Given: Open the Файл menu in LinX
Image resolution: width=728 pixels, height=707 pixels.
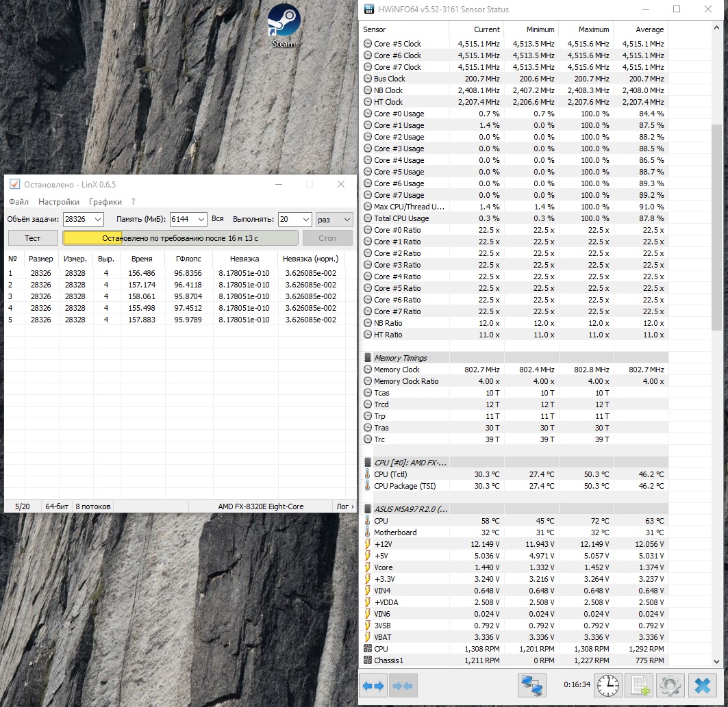Looking at the screenshot, I should pos(18,202).
